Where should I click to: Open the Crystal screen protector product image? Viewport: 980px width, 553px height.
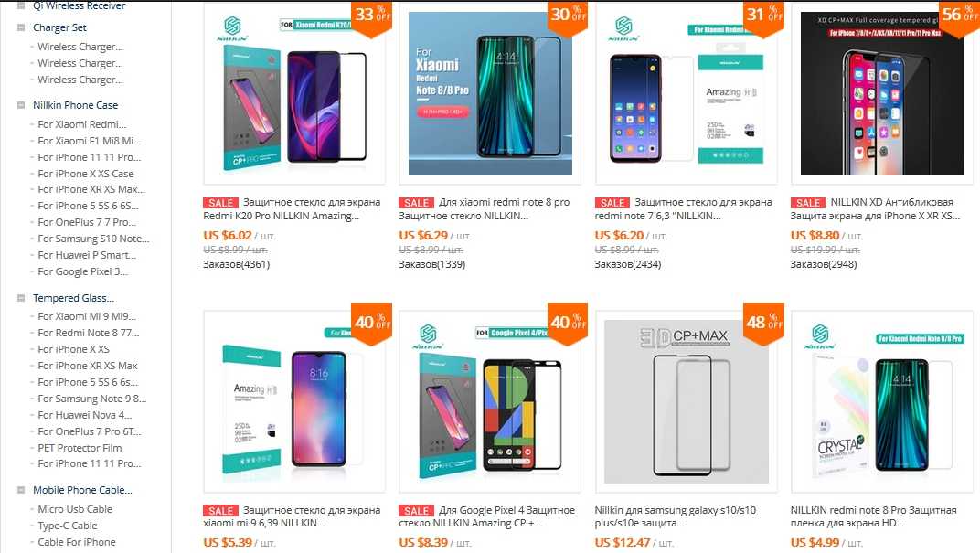point(881,402)
